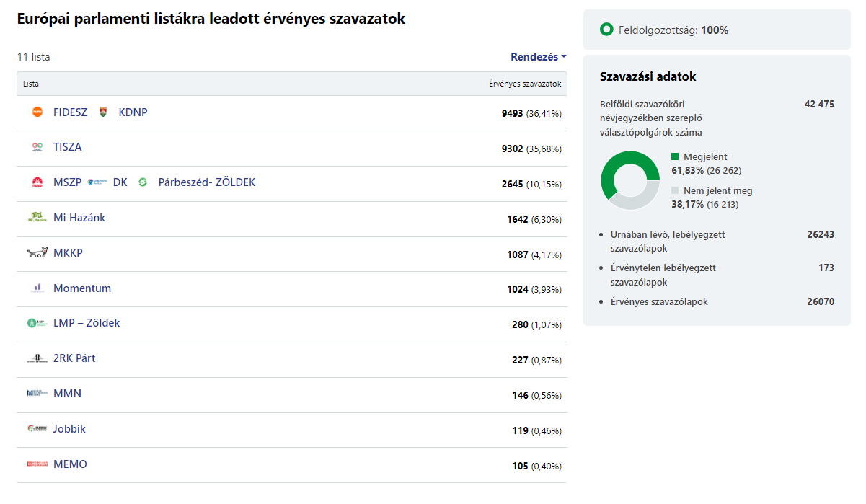Open the Párbeszéd- ZÖLDEK link
866x504 pixels.
206,182
